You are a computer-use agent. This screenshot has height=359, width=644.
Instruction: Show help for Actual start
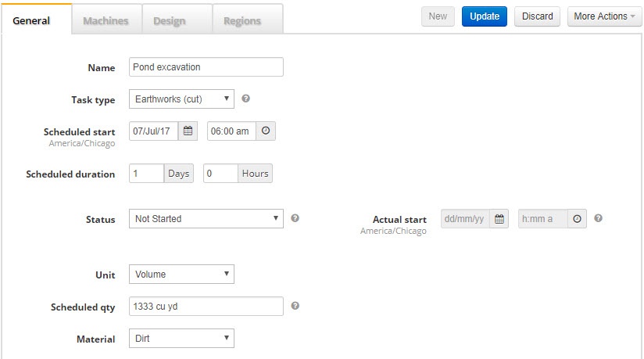(x=599, y=218)
